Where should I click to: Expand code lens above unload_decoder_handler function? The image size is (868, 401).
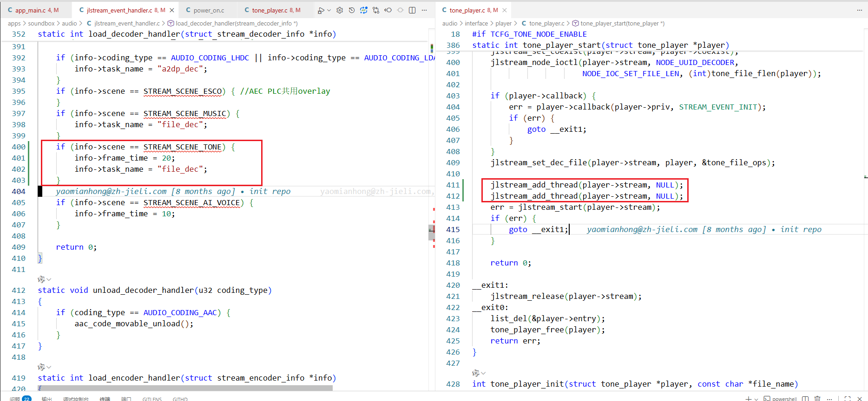tap(44, 279)
